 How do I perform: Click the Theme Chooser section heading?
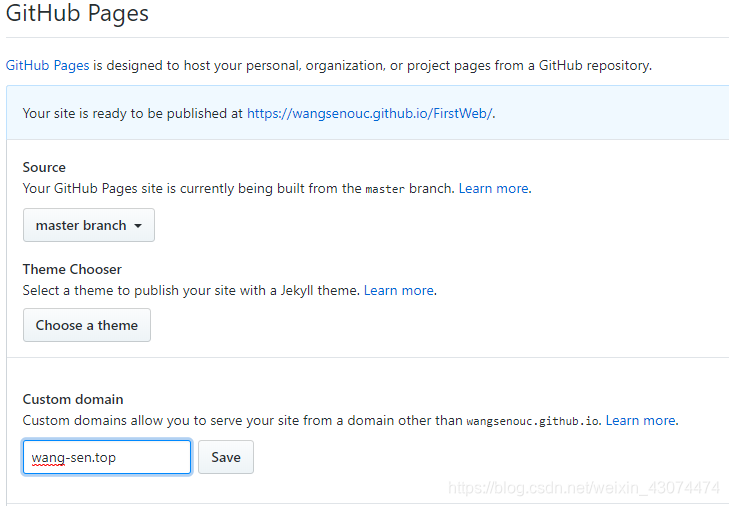72,269
